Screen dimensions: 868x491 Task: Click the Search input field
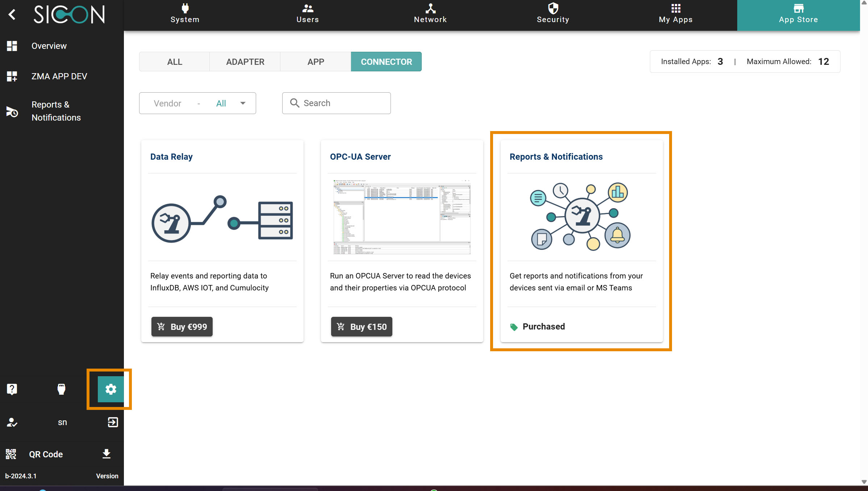[x=342, y=103]
